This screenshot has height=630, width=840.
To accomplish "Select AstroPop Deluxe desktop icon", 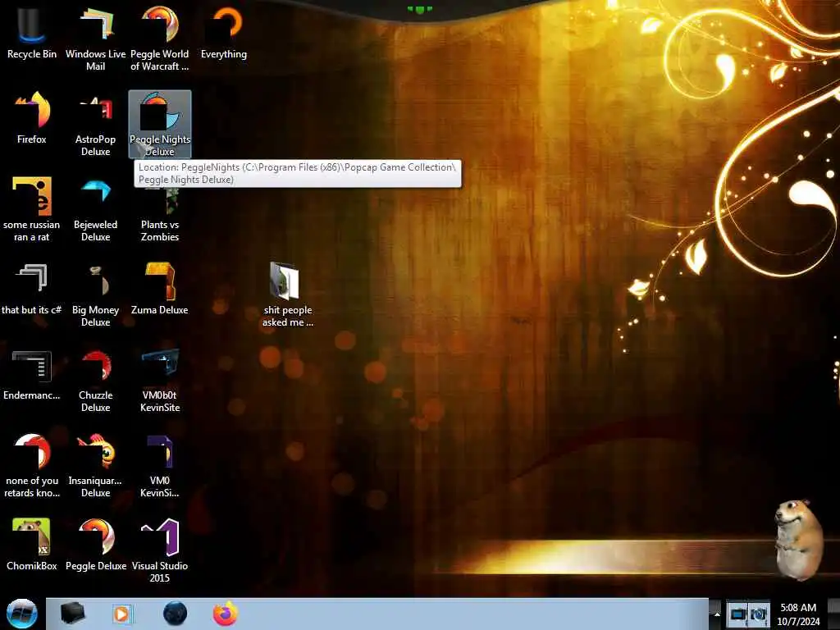I will coord(95,125).
